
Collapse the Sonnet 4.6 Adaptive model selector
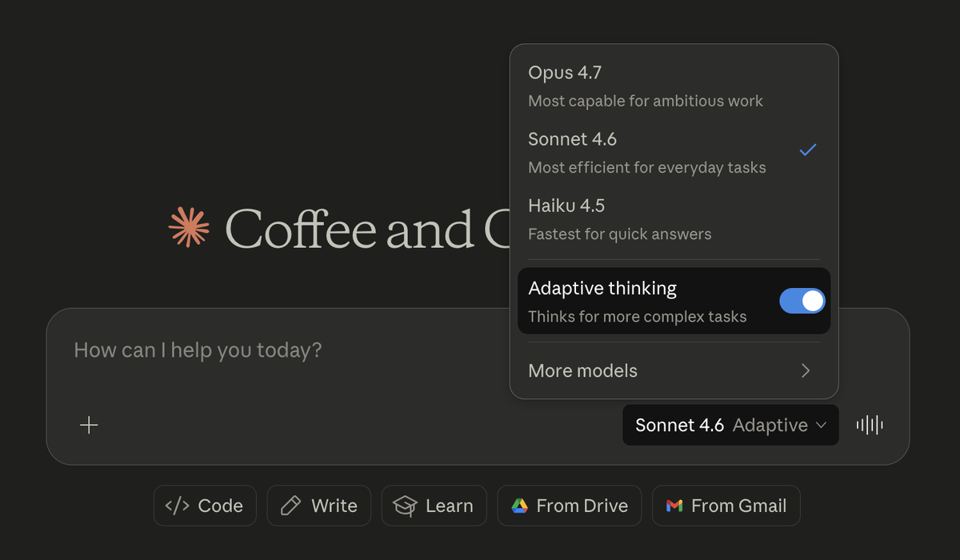tap(730, 425)
